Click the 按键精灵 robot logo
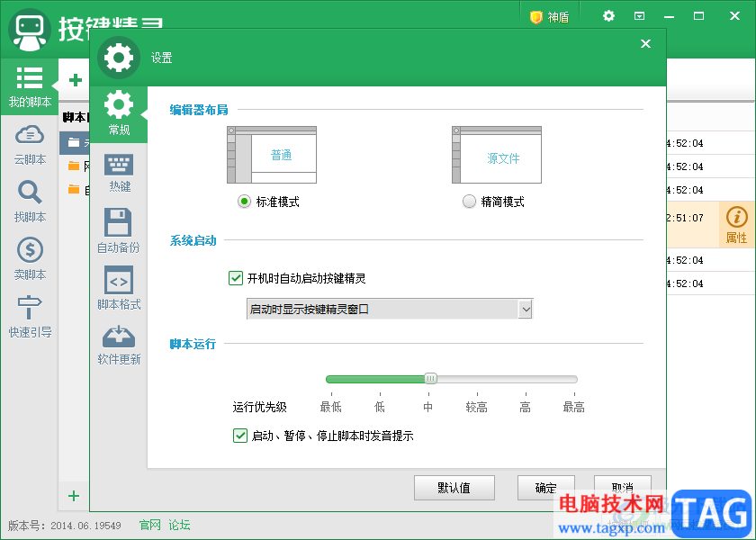This screenshot has height=540, width=756. (30, 30)
